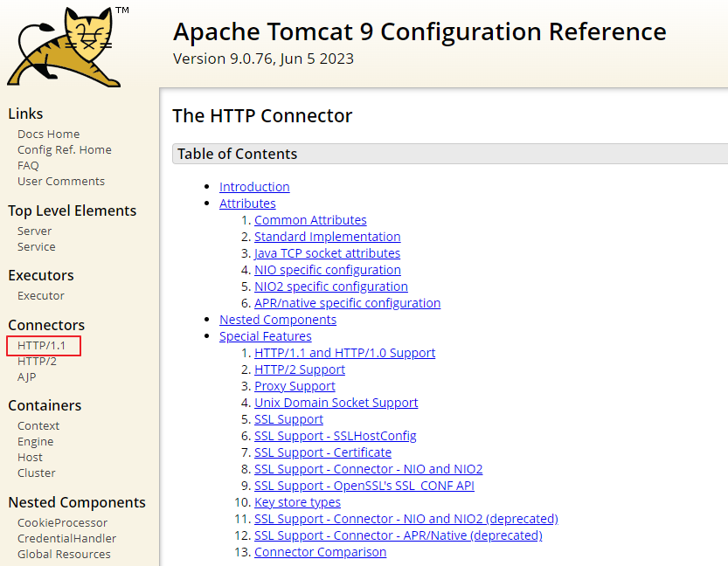
Task: Open Unix Domain Socket Support link
Action: (x=336, y=403)
